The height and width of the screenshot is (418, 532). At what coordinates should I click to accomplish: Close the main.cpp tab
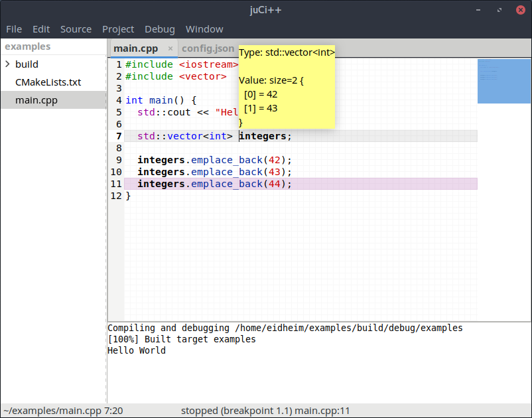[170, 48]
